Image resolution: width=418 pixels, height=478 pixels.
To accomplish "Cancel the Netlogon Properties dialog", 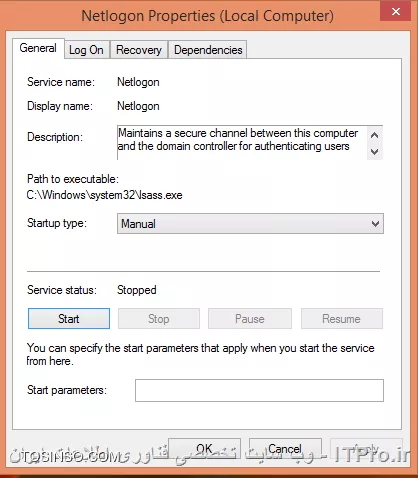I will pyautogui.click(x=285, y=449).
